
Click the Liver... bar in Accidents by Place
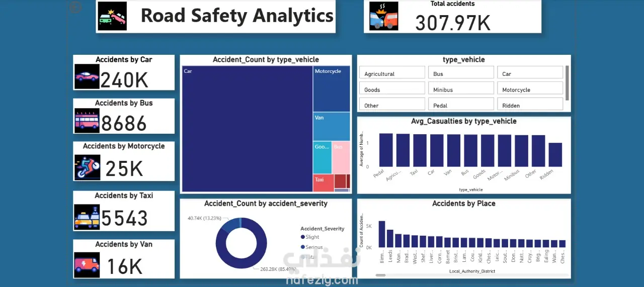click(431, 242)
